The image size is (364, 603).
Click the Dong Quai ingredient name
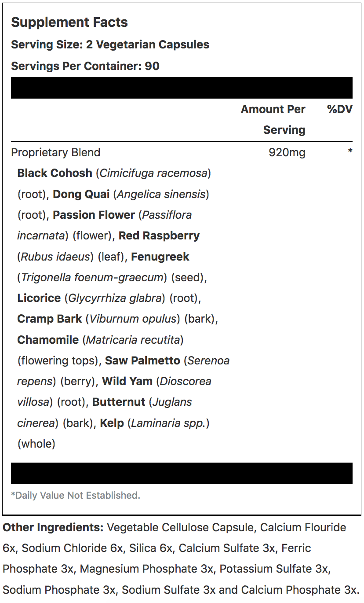coord(81,194)
